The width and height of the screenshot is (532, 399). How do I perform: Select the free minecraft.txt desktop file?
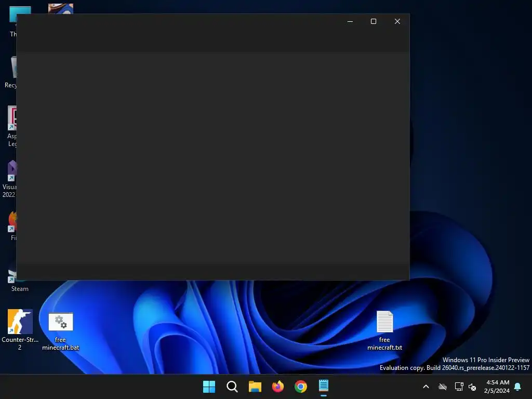(385, 330)
